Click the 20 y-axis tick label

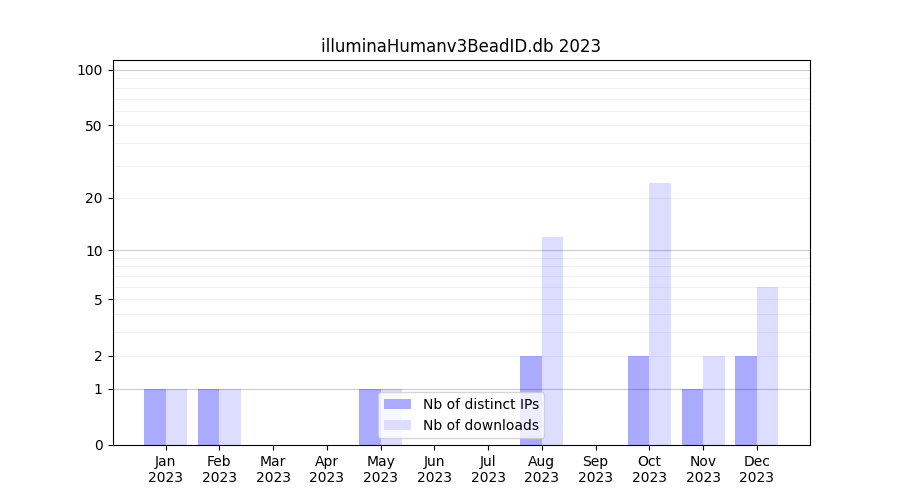click(x=94, y=198)
